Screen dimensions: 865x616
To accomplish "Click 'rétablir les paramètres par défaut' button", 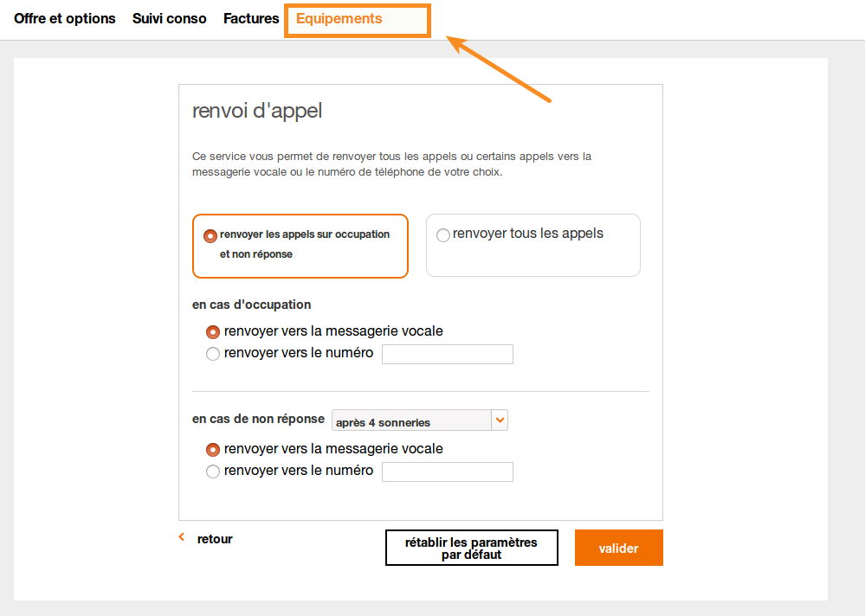I will pyautogui.click(x=471, y=548).
